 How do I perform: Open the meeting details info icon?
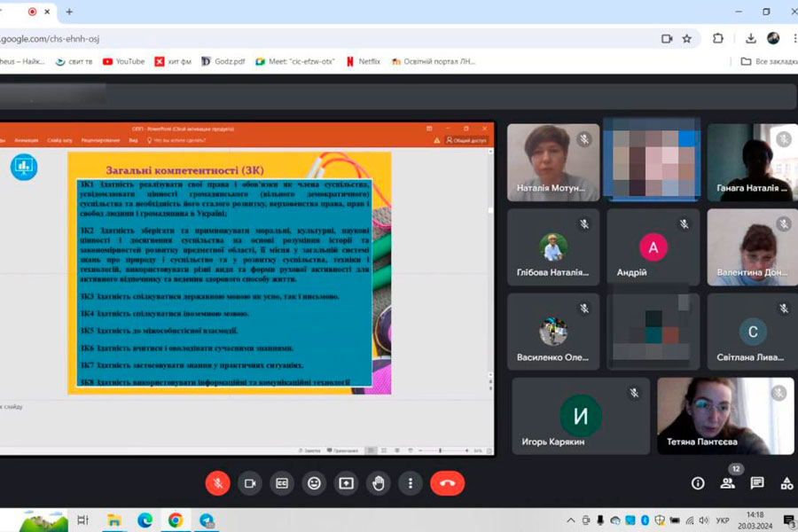698,483
